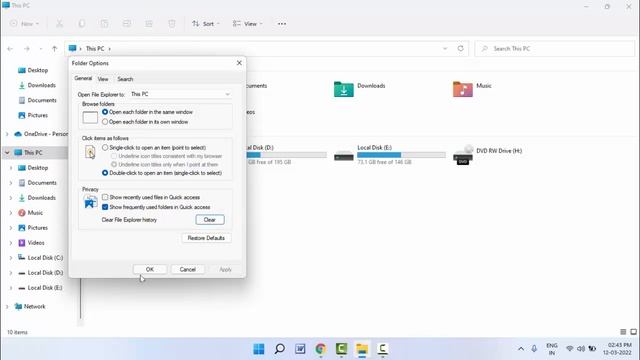Open the New dropdown in toolbar
Image resolution: width=640 pixels, height=360 pixels.
(24, 24)
